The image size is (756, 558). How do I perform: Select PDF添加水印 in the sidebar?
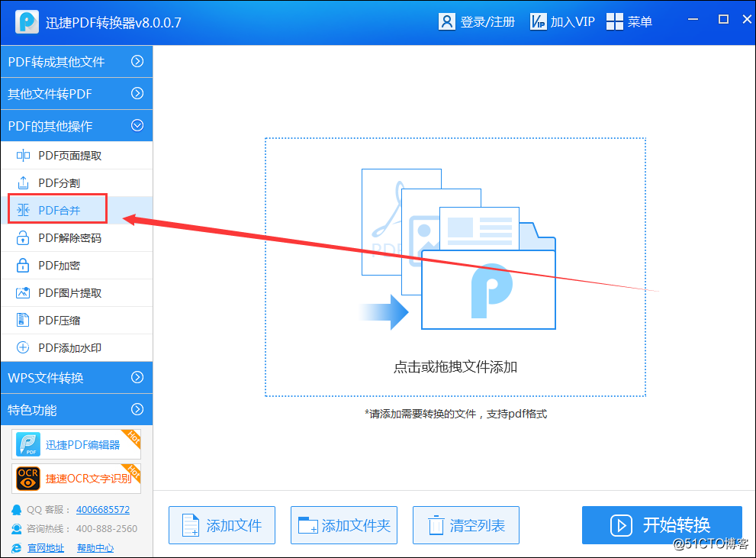(76, 348)
